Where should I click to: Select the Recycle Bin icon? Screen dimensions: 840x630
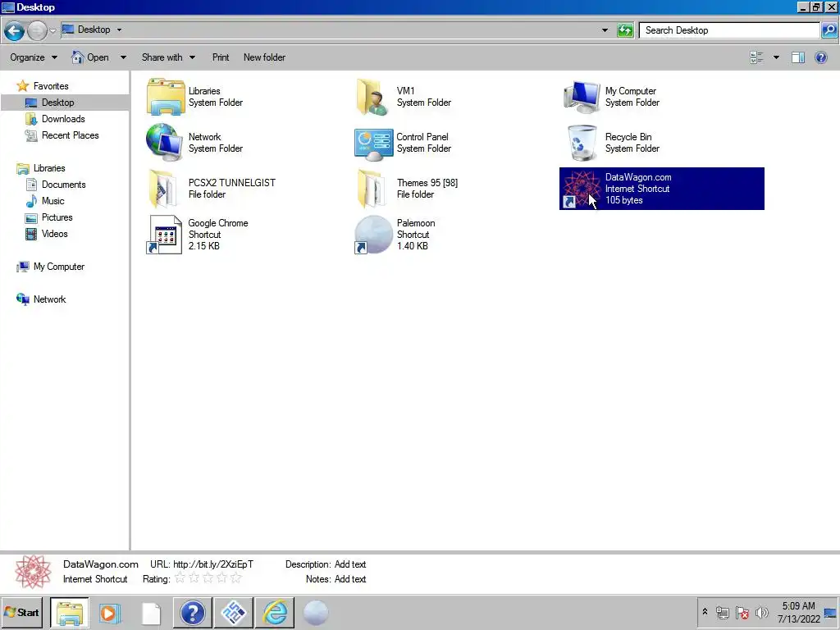[x=582, y=143]
